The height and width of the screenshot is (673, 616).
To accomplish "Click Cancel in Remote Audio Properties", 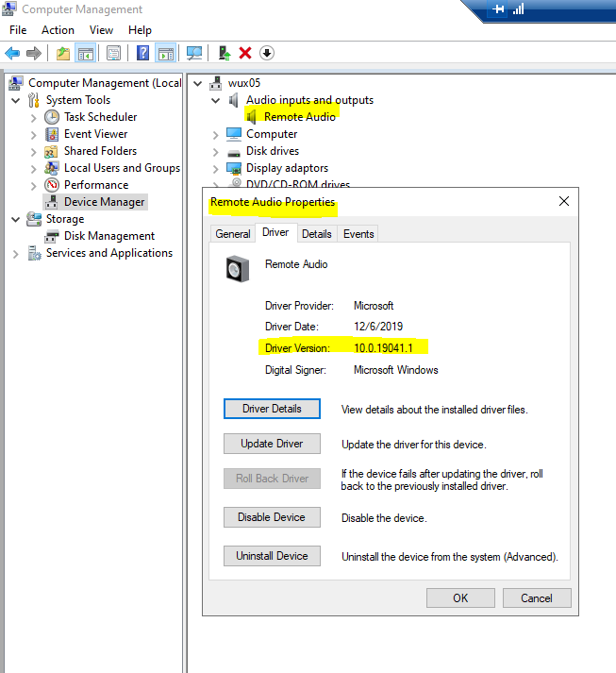I will tap(537, 597).
